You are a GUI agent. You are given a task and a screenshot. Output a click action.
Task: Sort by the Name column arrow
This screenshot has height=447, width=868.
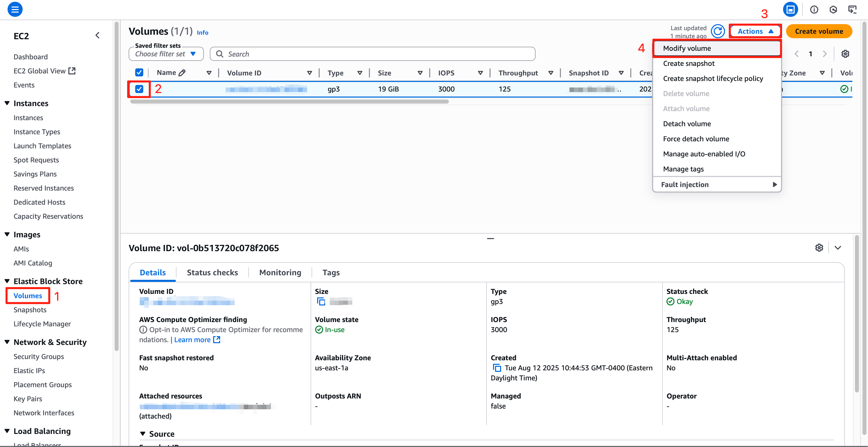(209, 73)
